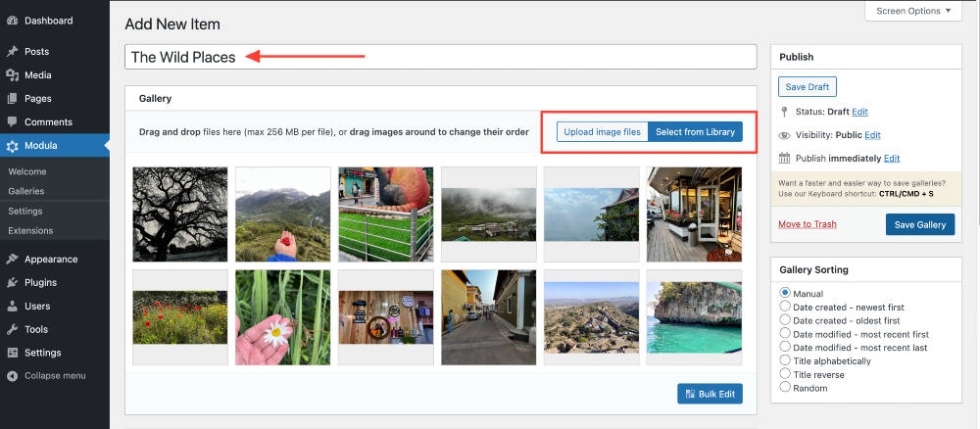The width and height of the screenshot is (980, 429).
Task: Select Date created - oldest first
Action: pos(785,319)
